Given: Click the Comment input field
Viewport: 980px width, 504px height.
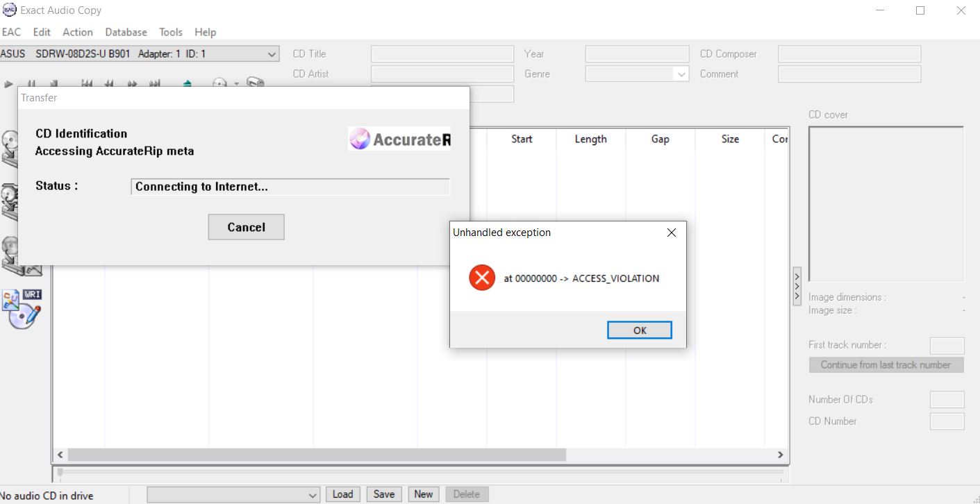Looking at the screenshot, I should 849,74.
